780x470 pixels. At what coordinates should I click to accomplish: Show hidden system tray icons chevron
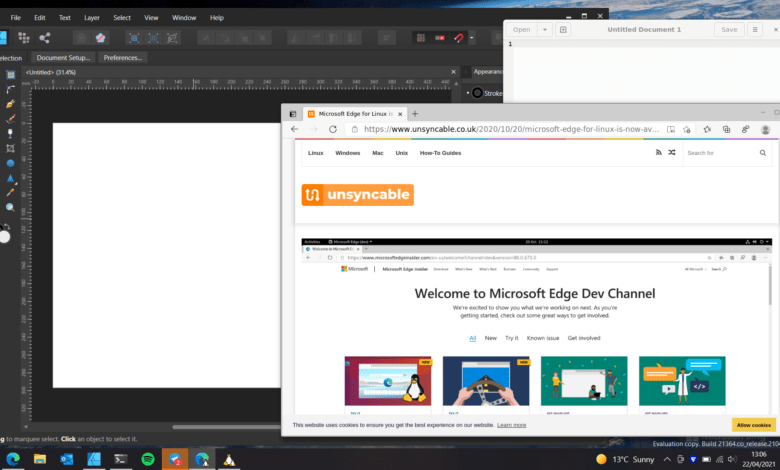667,459
